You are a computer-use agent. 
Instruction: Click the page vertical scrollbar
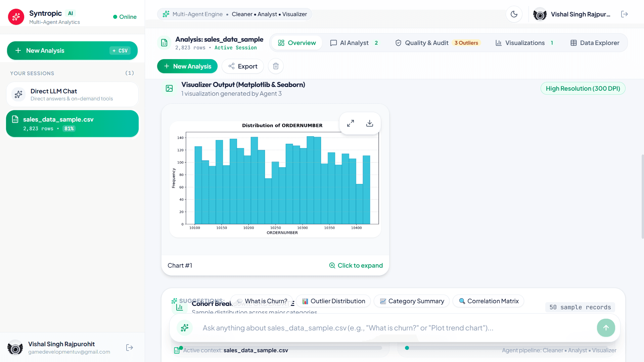point(642,196)
